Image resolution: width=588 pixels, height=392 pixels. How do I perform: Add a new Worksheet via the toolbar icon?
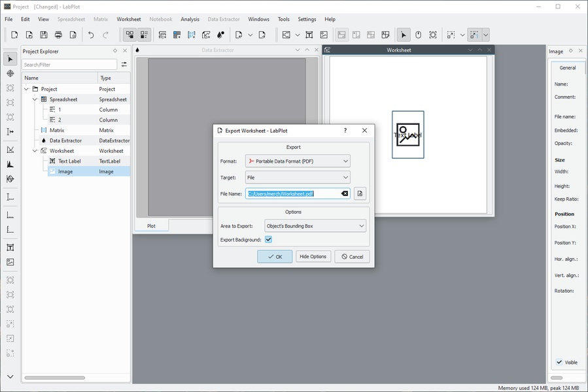pyautogui.click(x=206, y=35)
